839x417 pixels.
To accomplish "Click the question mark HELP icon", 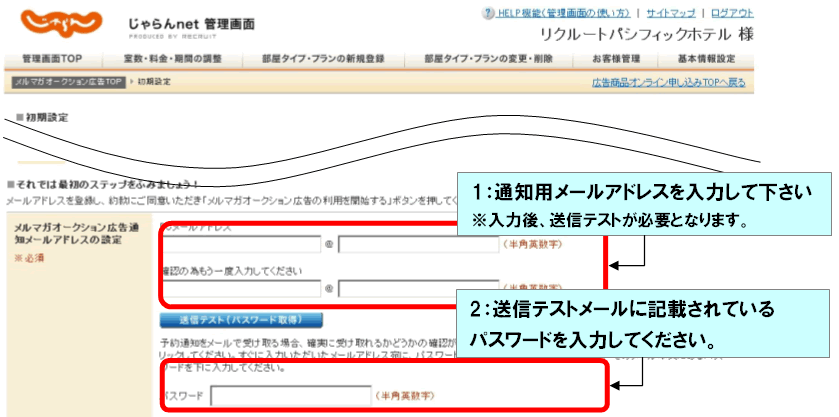I will click(487, 13).
